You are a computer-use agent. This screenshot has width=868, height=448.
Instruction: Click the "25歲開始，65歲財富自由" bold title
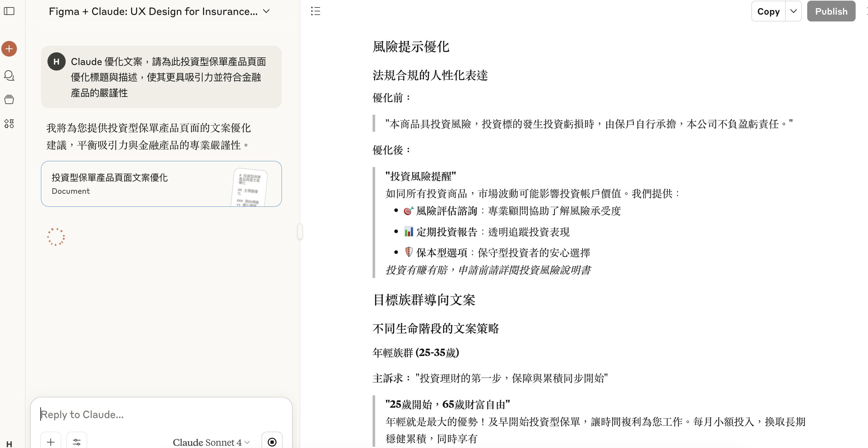point(447,404)
